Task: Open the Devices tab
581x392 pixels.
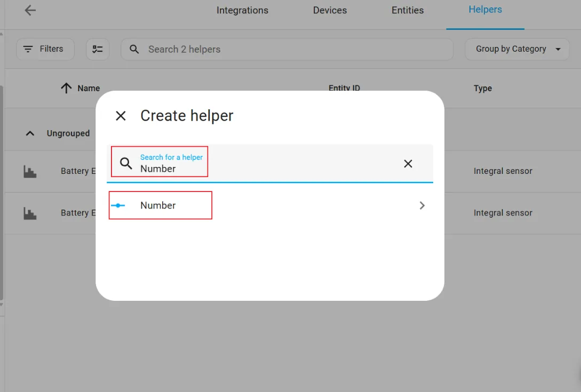Action: (x=330, y=10)
